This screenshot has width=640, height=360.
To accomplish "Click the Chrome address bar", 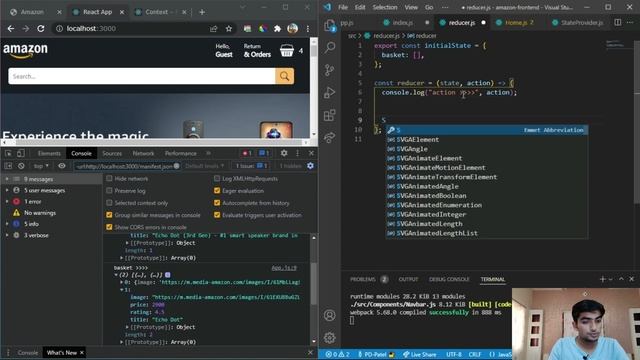I will pyautogui.click(x=135, y=29).
